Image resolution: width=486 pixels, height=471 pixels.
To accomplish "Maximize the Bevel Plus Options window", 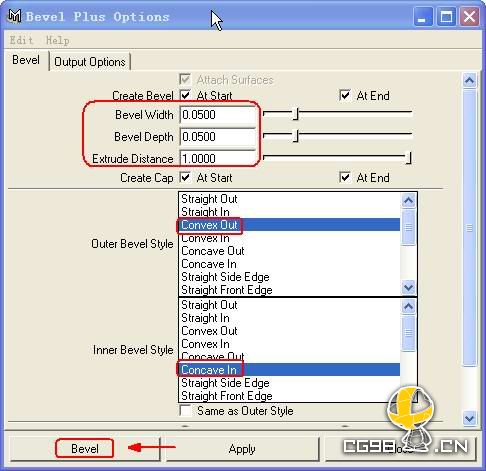I will tap(446, 16).
